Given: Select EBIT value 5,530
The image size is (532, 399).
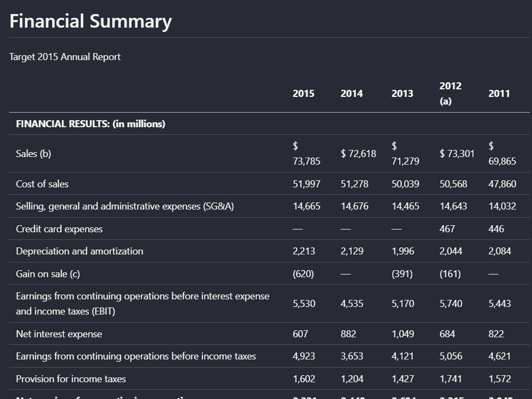Looking at the screenshot, I should 304,303.
